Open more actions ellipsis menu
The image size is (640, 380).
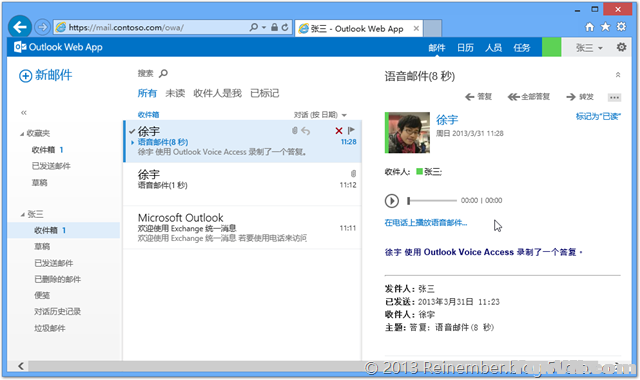click(x=614, y=97)
